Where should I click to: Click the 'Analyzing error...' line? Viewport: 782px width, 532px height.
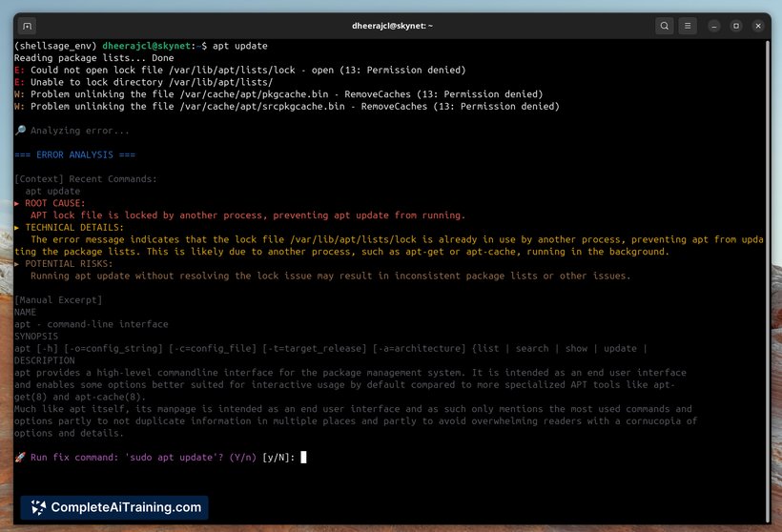pyautogui.click(x=80, y=131)
